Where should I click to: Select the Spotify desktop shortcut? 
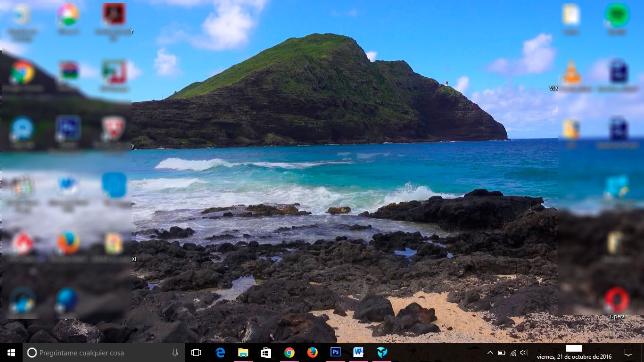tap(617, 19)
